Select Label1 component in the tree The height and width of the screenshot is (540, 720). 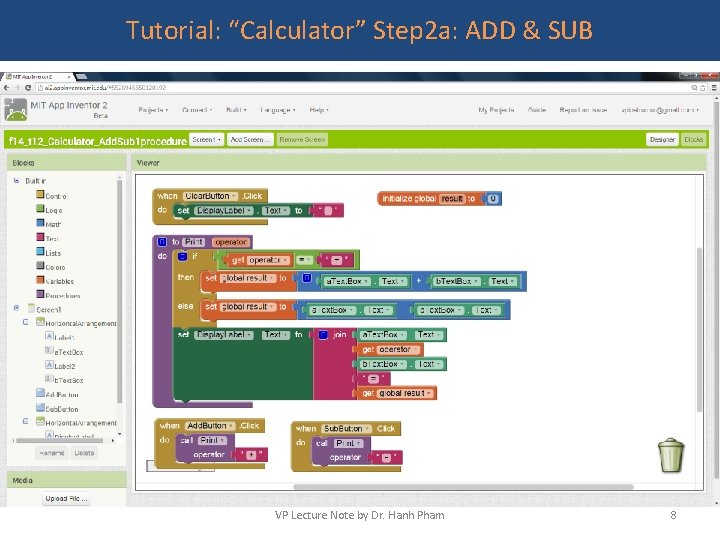point(60,338)
